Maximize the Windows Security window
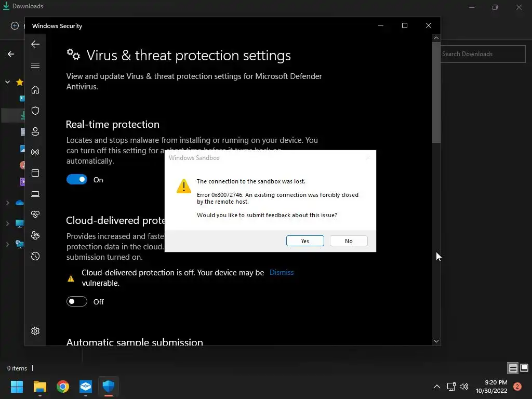Viewport: 532px width, 399px height. tap(405, 26)
